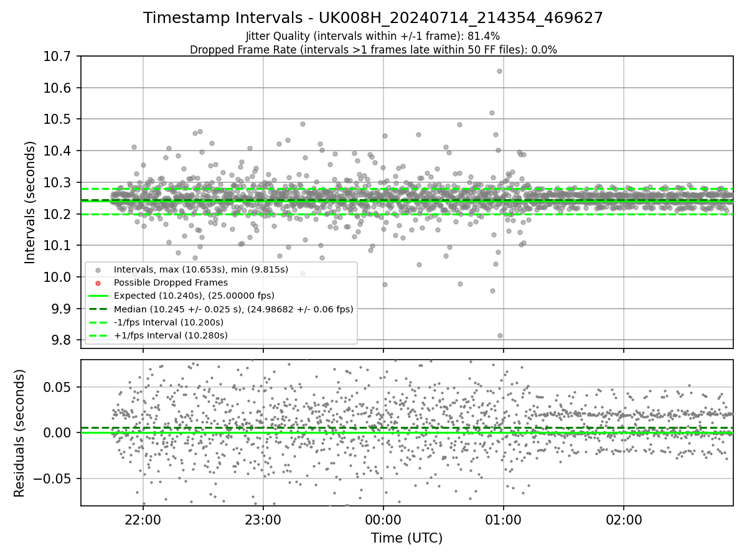
Task: Click the plot title 'Timestamp Intervals - UK008H_20240714_214354_469627'
Action: coord(373,18)
